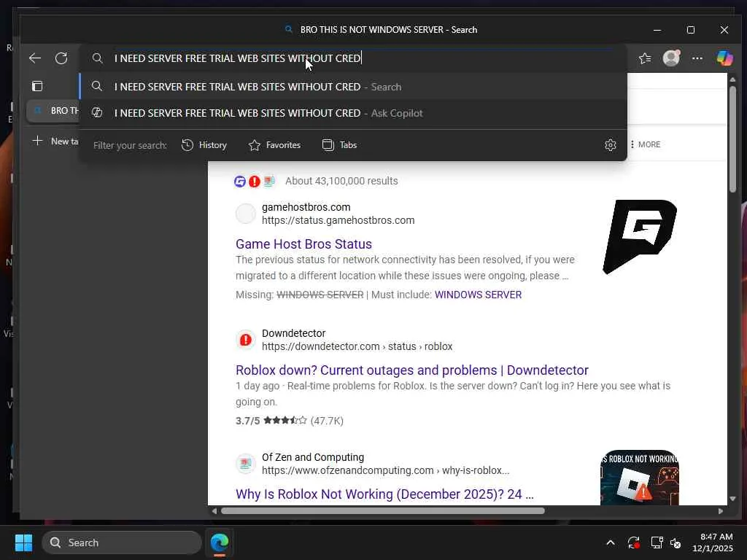Click the vertical scrollbar thumb

click(732, 139)
